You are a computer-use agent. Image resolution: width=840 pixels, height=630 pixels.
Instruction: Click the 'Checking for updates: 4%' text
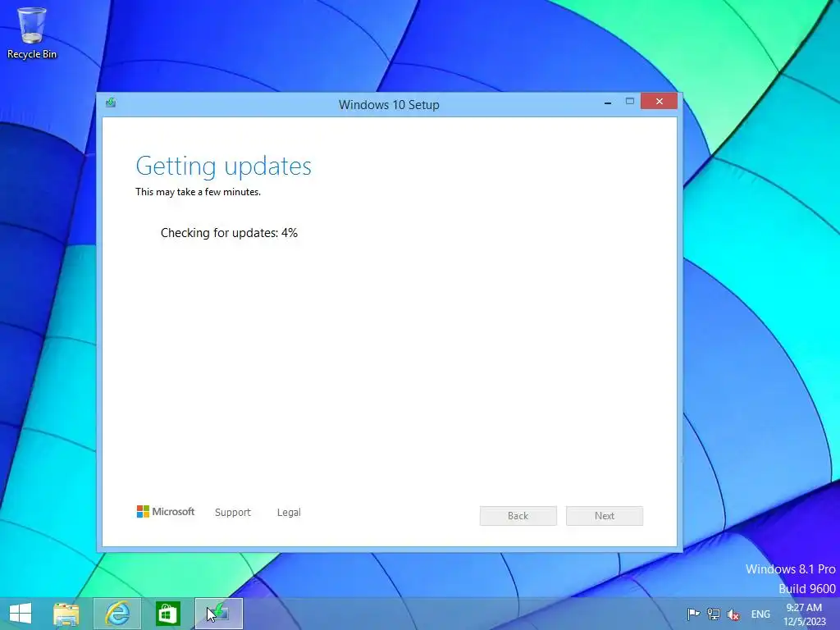coord(229,233)
